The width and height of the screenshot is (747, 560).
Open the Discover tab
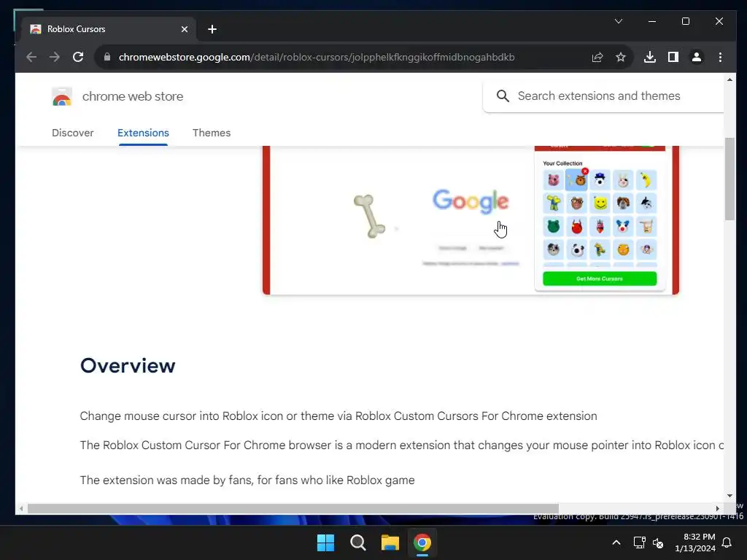pos(73,133)
